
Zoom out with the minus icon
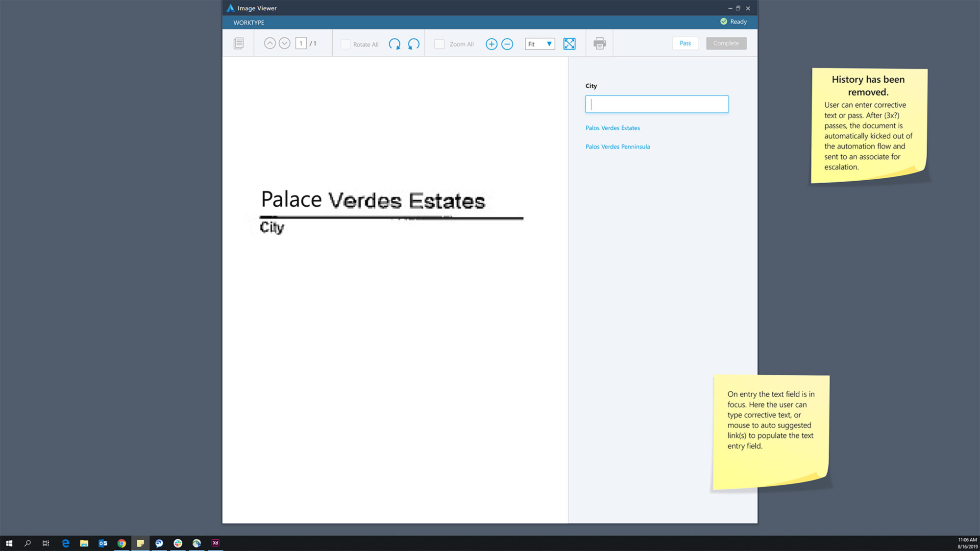pyautogui.click(x=507, y=44)
